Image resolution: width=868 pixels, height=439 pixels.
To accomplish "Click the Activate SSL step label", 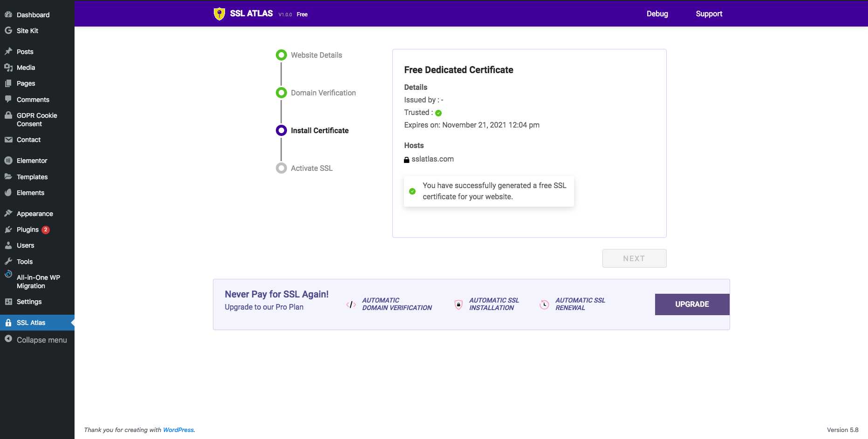I will (312, 168).
